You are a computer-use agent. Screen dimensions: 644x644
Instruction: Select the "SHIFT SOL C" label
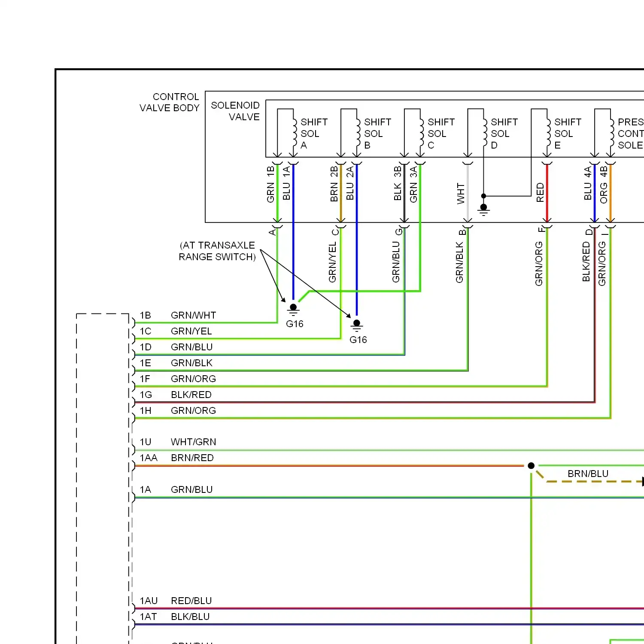(x=441, y=134)
